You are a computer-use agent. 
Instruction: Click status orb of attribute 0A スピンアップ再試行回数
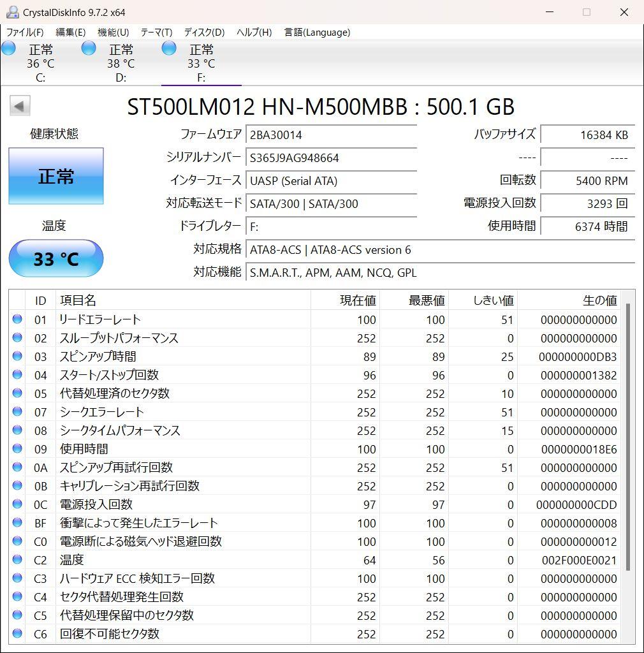pyautogui.click(x=17, y=467)
